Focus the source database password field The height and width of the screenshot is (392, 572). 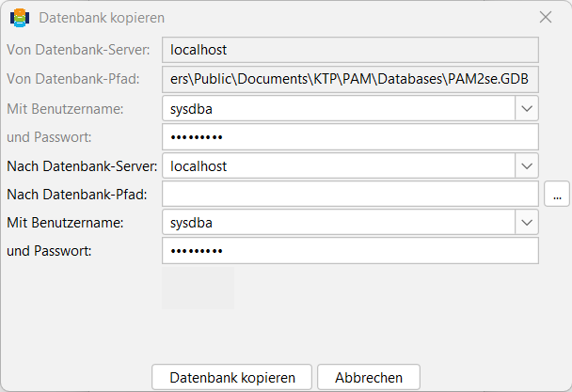350,137
